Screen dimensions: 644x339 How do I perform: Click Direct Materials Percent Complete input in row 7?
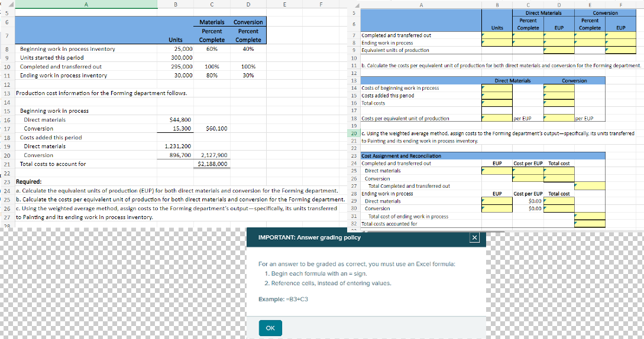pos(528,35)
